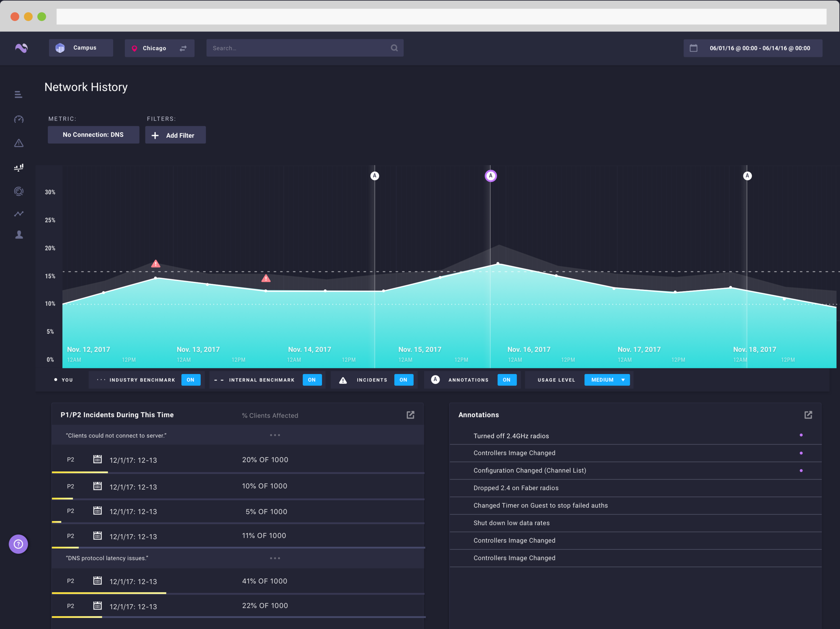The width and height of the screenshot is (840, 629).
Task: Toggle Industry Benchmark ON switch
Action: [190, 380]
